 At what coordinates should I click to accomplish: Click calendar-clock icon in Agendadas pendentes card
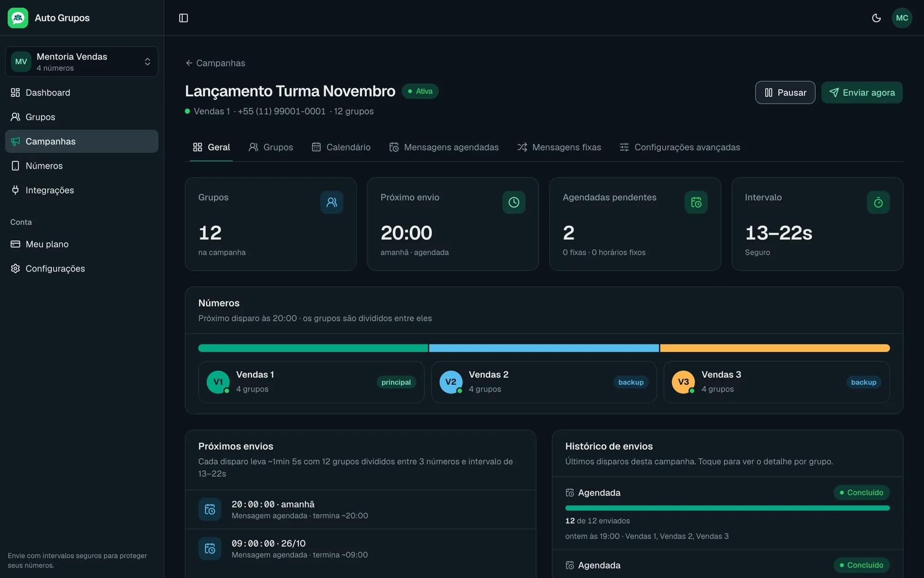[696, 202]
